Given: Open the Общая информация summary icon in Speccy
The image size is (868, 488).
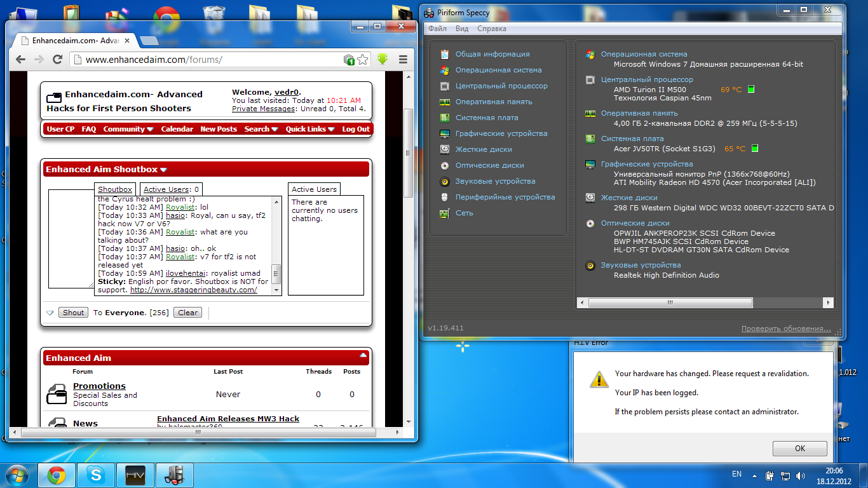Looking at the screenshot, I should (445, 54).
